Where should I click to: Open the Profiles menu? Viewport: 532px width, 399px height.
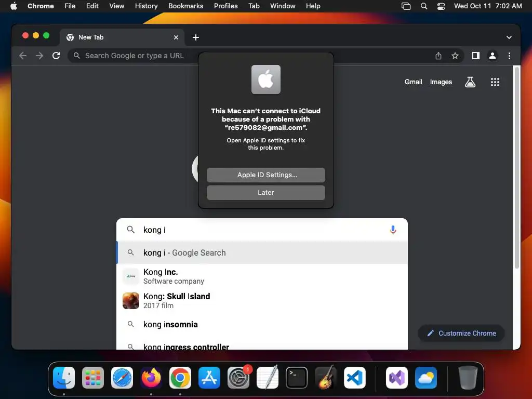225,6
